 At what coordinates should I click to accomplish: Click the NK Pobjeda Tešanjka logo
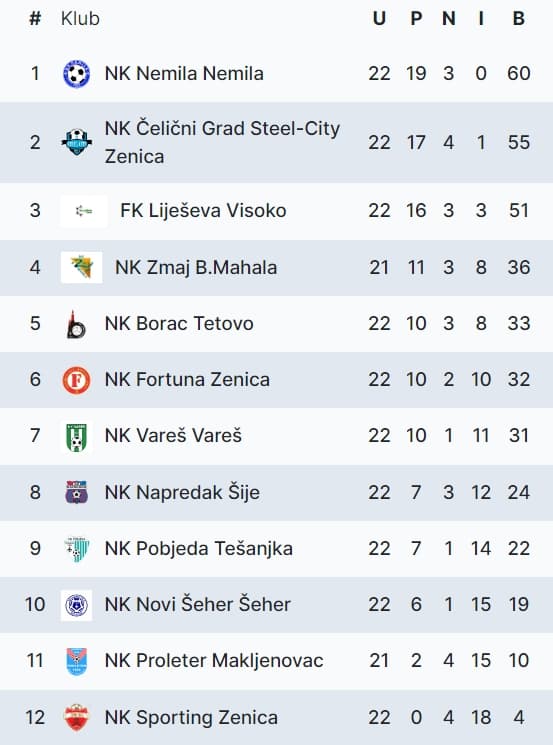76,548
